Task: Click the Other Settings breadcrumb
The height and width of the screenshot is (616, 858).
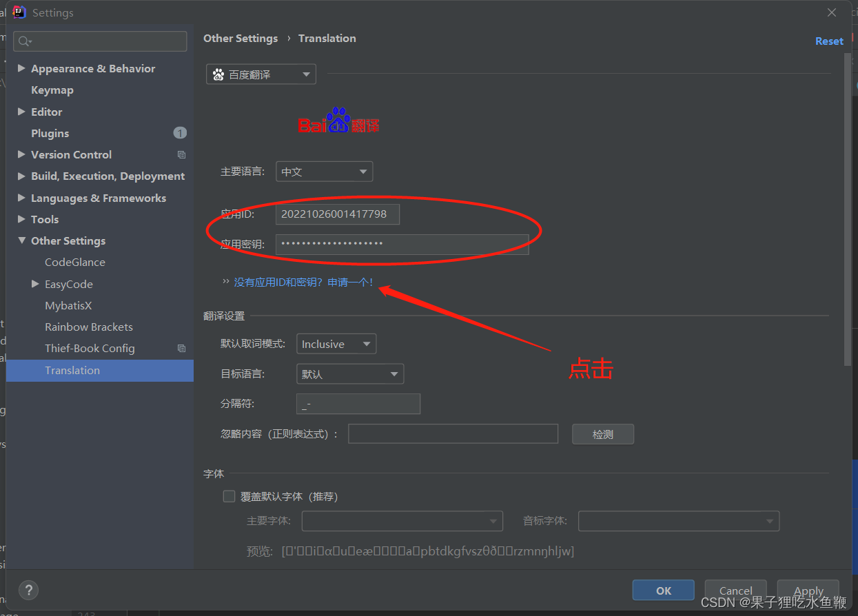Action: click(241, 39)
